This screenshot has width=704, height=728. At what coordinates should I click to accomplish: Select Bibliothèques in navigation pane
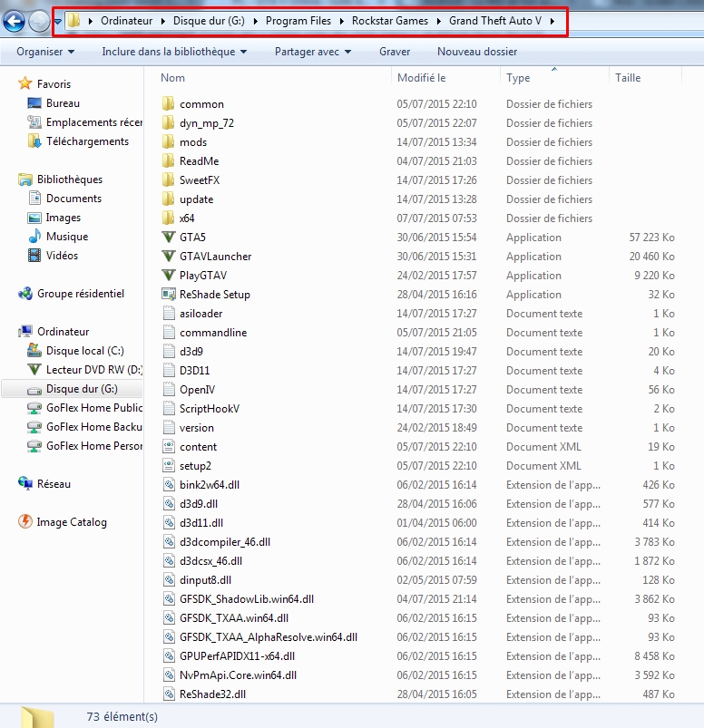70,180
